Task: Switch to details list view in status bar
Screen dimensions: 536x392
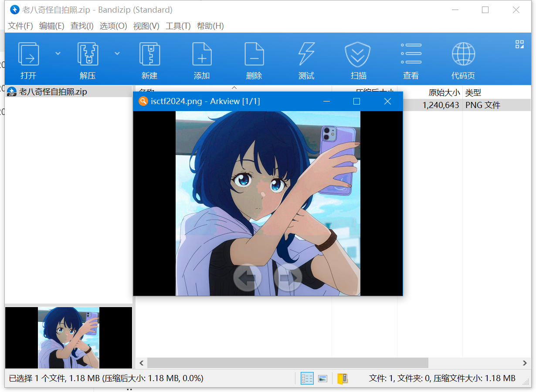Action: [307, 378]
